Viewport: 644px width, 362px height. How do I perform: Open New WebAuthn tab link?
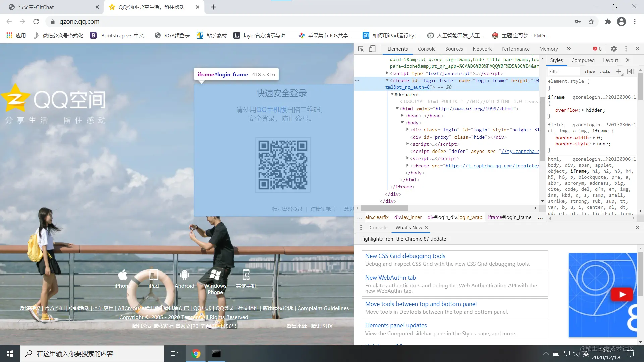tap(390, 278)
